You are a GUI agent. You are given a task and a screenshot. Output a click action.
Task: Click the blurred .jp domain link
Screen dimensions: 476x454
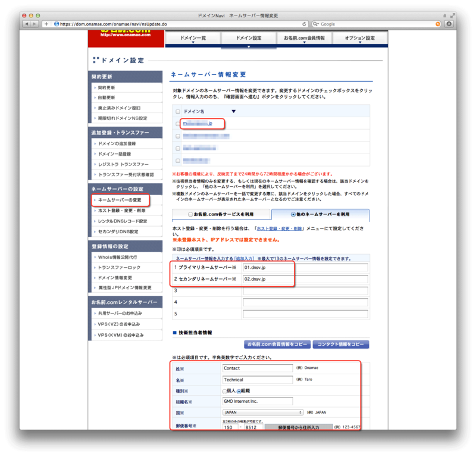pyautogui.click(x=198, y=123)
